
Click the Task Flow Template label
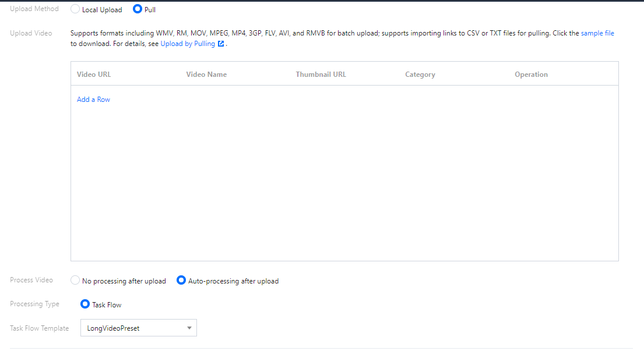tap(39, 328)
